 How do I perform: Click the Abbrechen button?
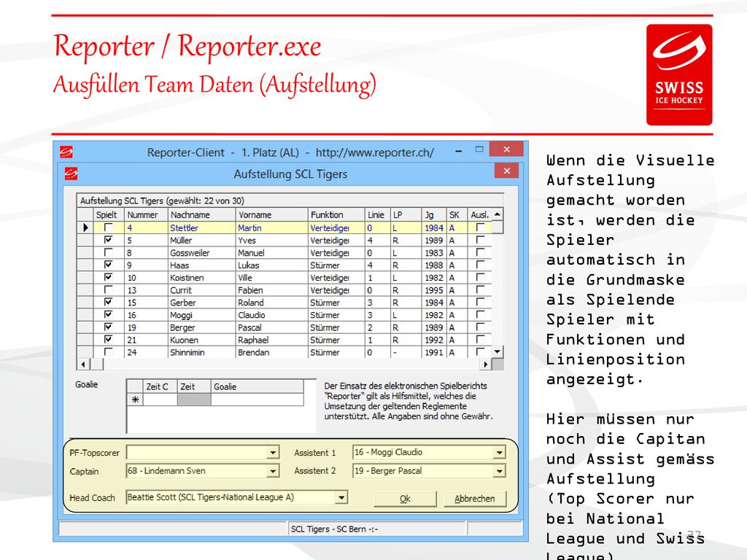(x=474, y=499)
